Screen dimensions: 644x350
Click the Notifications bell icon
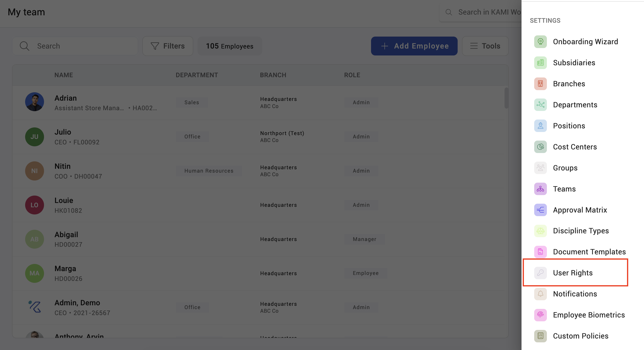tap(540, 294)
